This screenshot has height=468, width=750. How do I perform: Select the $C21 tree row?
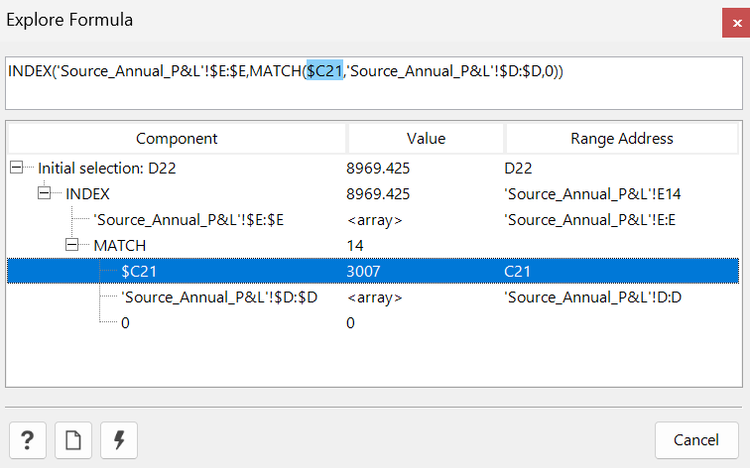(x=139, y=271)
